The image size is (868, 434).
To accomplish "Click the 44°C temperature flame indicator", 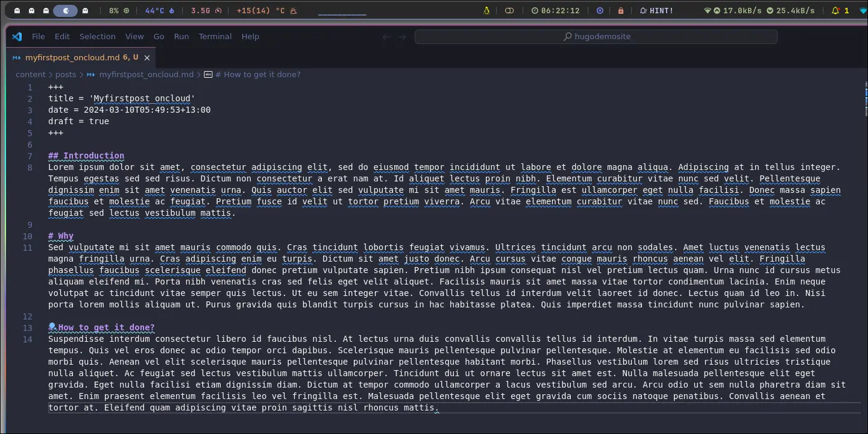I will point(160,10).
